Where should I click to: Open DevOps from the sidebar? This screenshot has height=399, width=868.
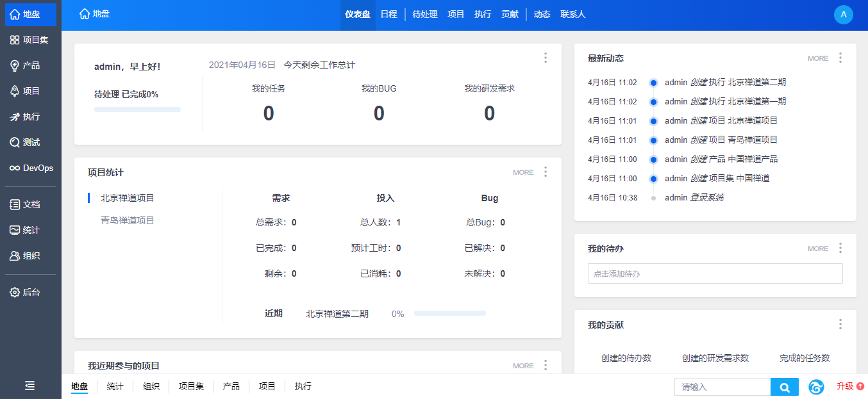[30, 168]
